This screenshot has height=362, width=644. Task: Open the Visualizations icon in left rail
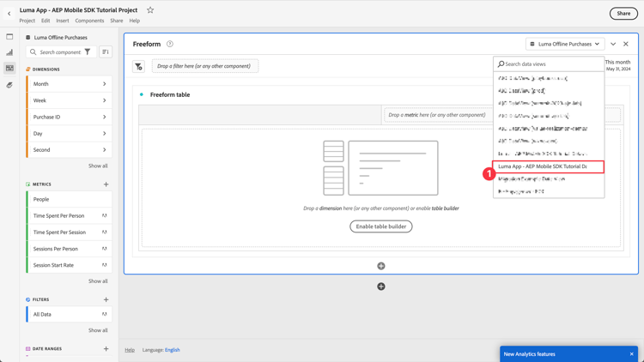[x=9, y=52]
